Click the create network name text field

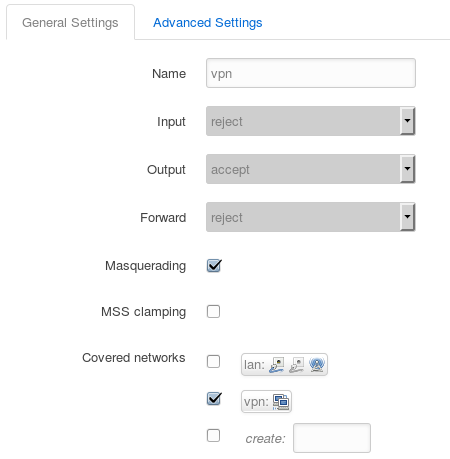332,438
